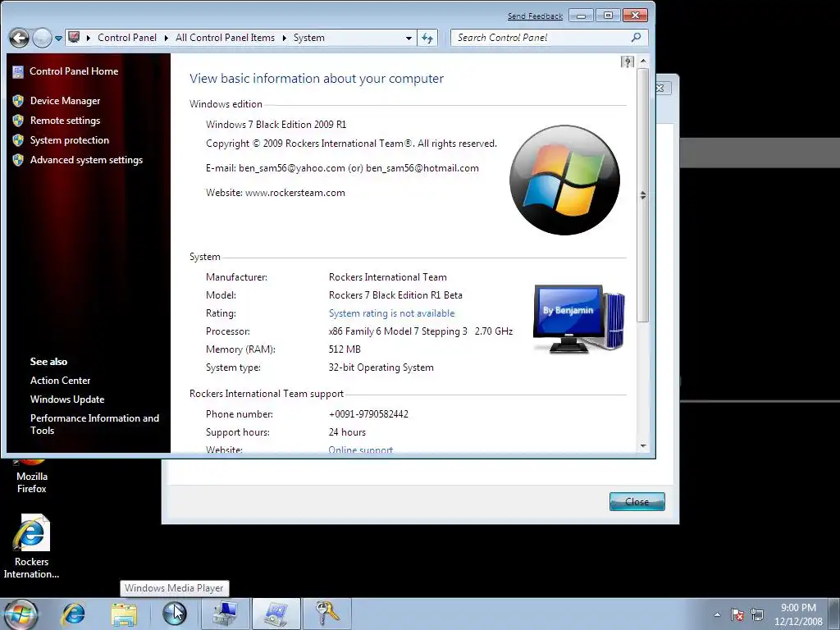Screen dimensions: 840x630
Task: Open Action Center under See also
Action: (x=60, y=381)
